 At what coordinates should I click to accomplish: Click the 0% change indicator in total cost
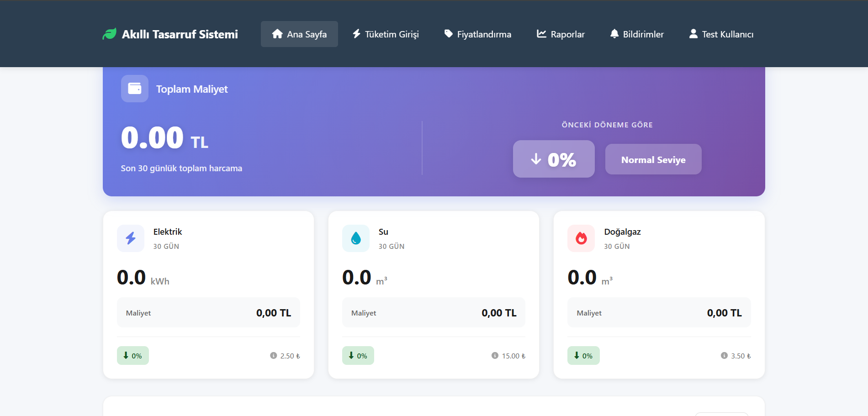pyautogui.click(x=554, y=159)
